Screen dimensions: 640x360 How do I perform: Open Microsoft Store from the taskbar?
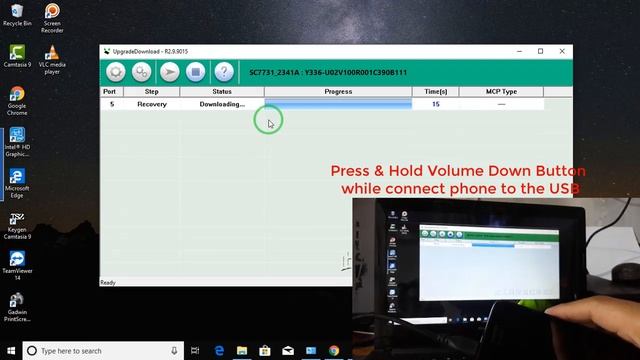pyautogui.click(x=265, y=351)
